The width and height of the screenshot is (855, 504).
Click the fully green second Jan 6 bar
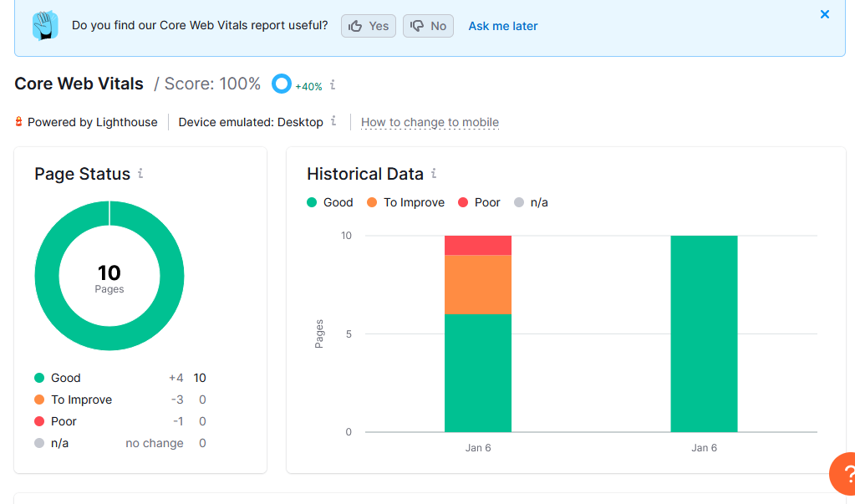[704, 333]
